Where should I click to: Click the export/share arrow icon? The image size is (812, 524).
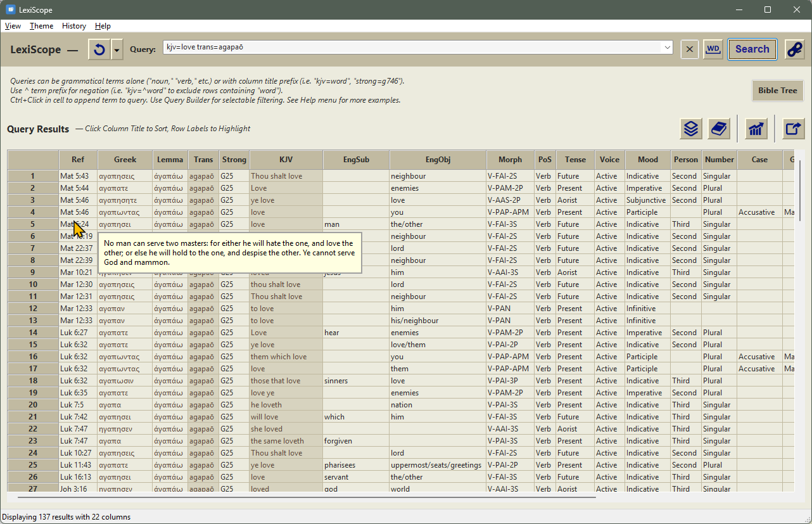pyautogui.click(x=792, y=129)
